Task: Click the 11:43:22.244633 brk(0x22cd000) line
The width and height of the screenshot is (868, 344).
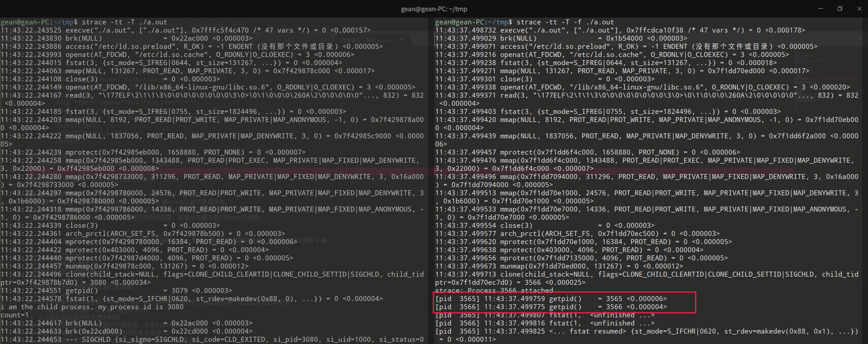Action: (x=126, y=331)
